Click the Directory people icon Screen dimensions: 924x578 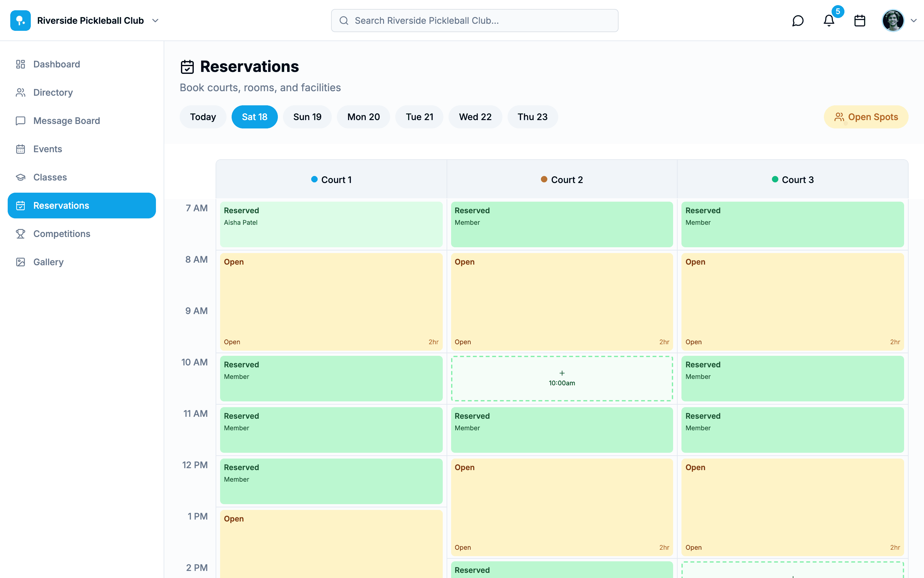21,92
